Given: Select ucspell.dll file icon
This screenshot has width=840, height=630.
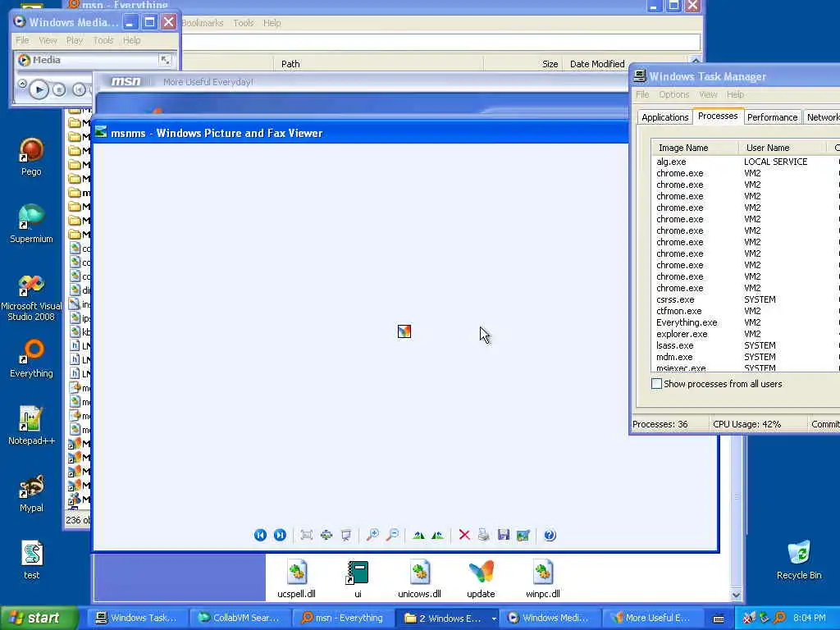Looking at the screenshot, I should point(296,578).
